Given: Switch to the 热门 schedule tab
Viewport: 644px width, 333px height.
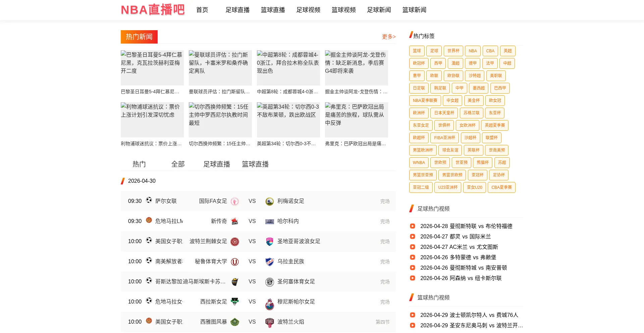Looking at the screenshot, I should point(139,164).
